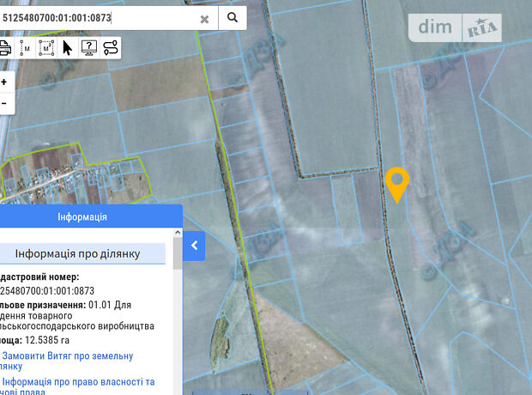Open the Інформація panel tab
532x395 pixels.
pos(82,217)
